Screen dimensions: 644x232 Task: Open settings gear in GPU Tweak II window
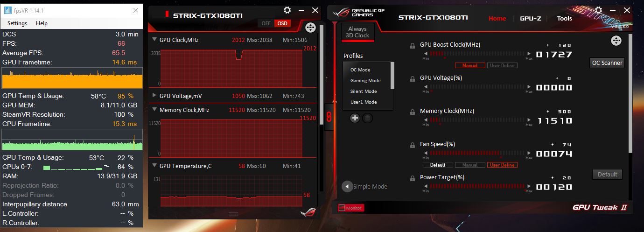coord(598,10)
